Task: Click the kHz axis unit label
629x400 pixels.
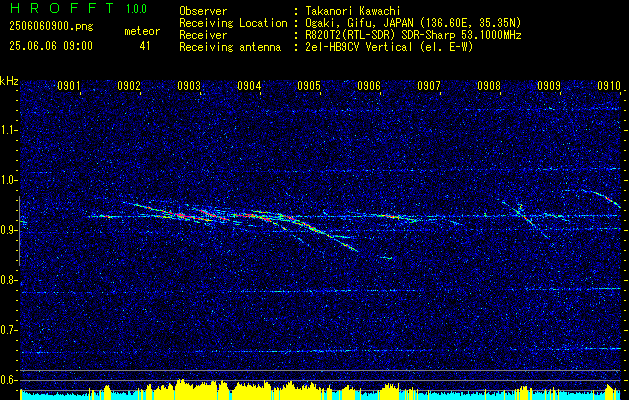Action: 9,81
